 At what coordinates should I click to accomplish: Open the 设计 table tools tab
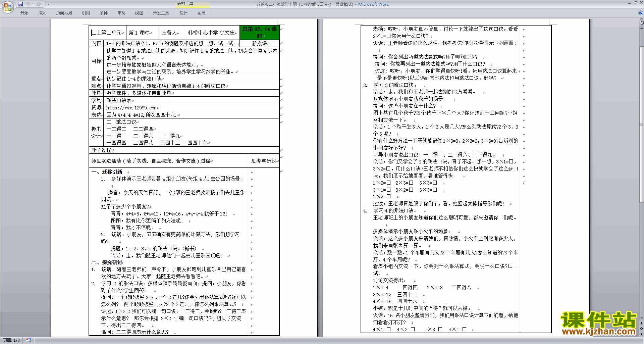183,13
